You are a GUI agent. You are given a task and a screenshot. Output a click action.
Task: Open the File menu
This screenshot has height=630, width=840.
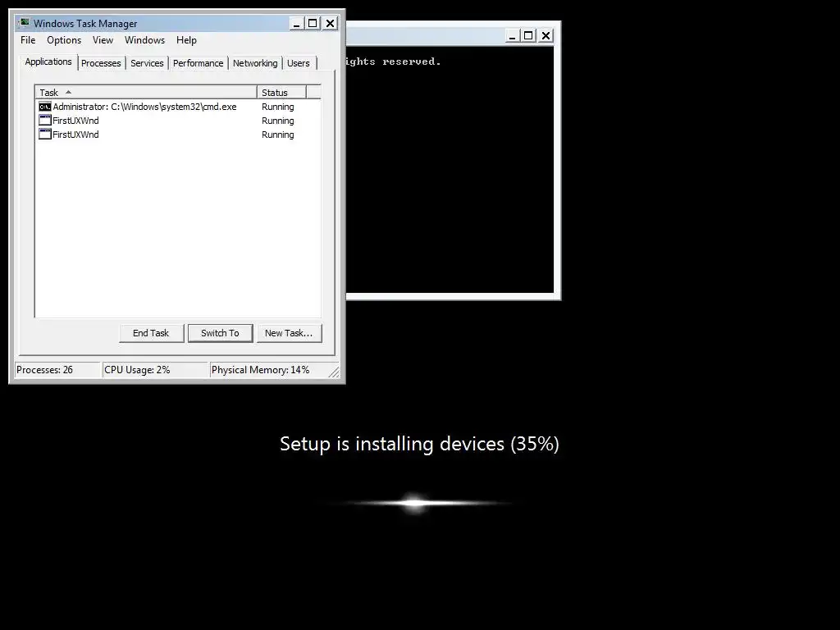click(28, 40)
